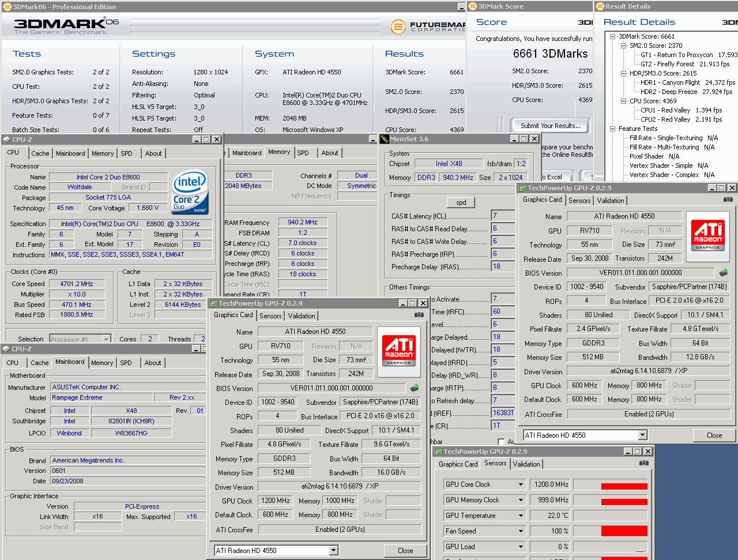This screenshot has width=738, height=560.
Task: Open About tab in the CPU-Z memory window
Action: coord(330,153)
